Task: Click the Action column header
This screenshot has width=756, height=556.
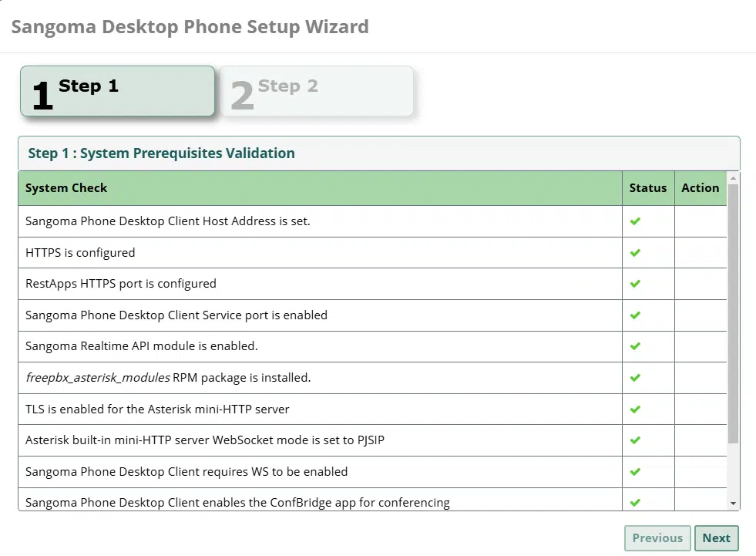Action: (701, 188)
